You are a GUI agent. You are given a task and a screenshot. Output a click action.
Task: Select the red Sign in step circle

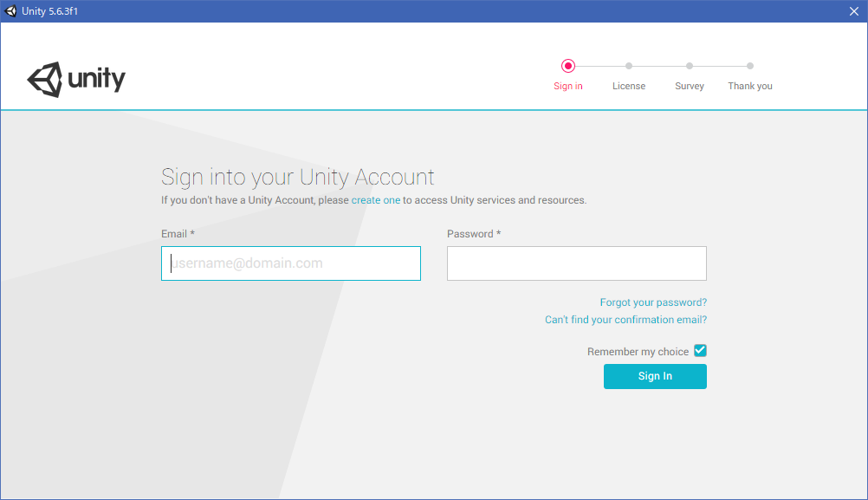[568, 66]
